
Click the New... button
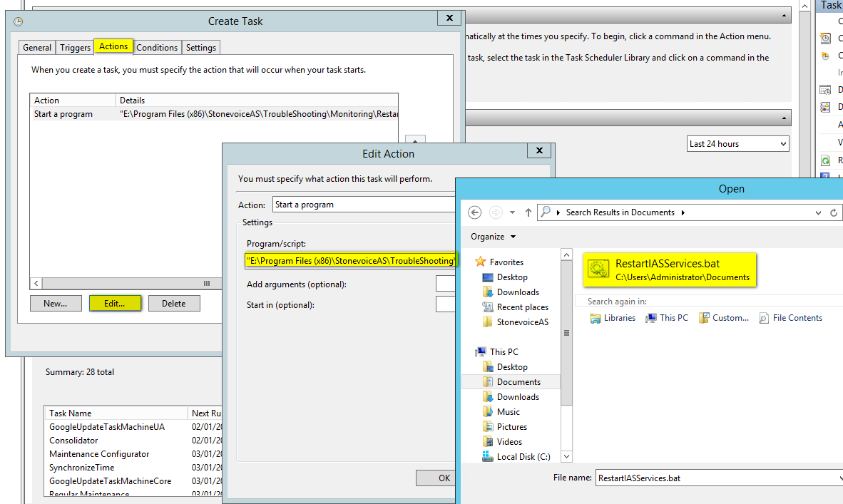pyautogui.click(x=56, y=303)
